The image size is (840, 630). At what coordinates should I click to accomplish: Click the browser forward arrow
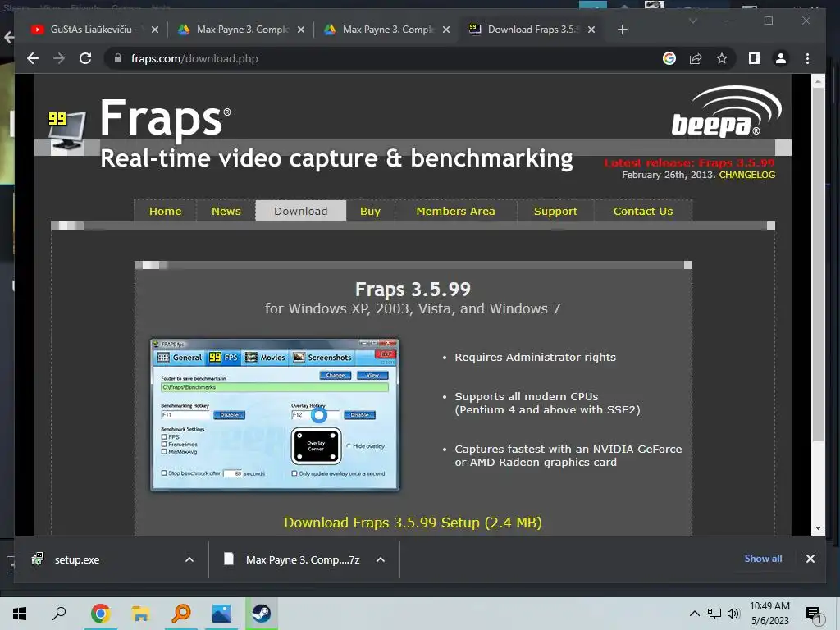pyautogui.click(x=59, y=58)
